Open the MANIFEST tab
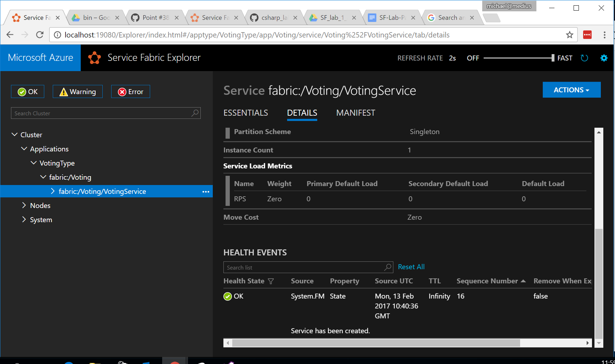 tap(355, 113)
